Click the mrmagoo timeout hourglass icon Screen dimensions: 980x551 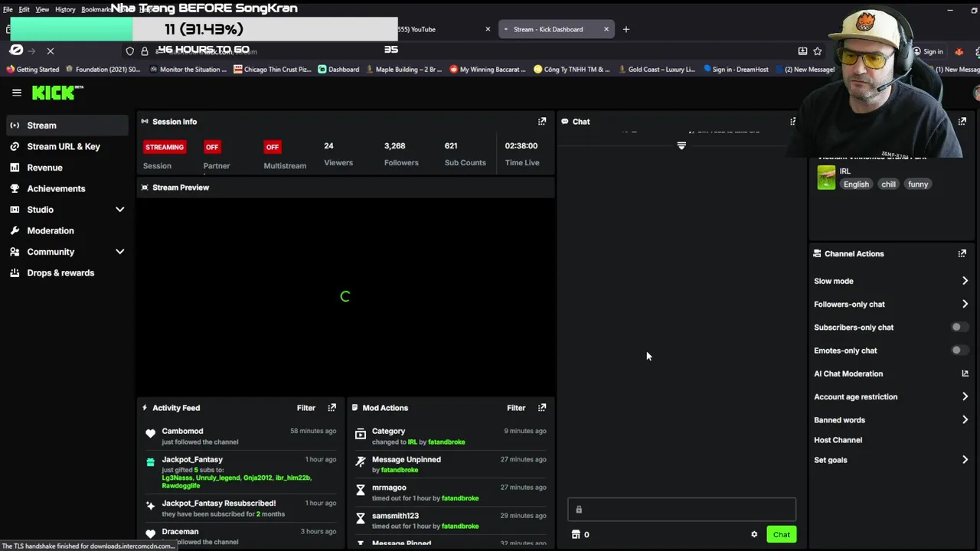361,490
